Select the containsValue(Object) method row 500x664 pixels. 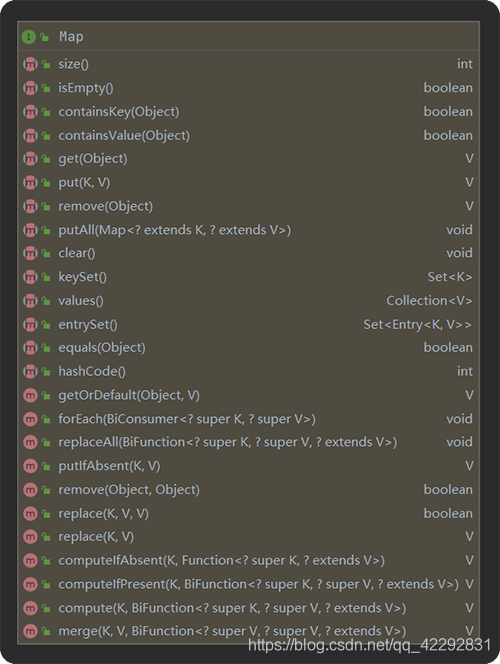(x=249, y=136)
